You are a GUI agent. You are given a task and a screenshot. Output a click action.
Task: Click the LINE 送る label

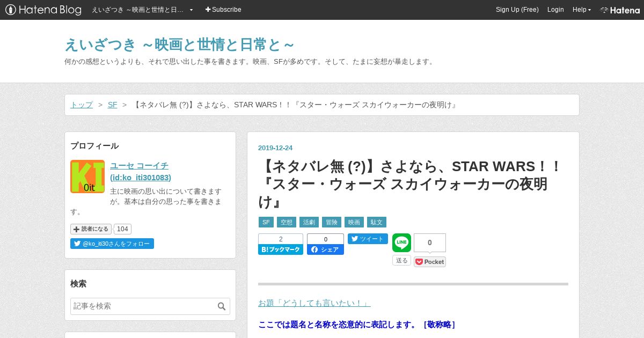401,260
